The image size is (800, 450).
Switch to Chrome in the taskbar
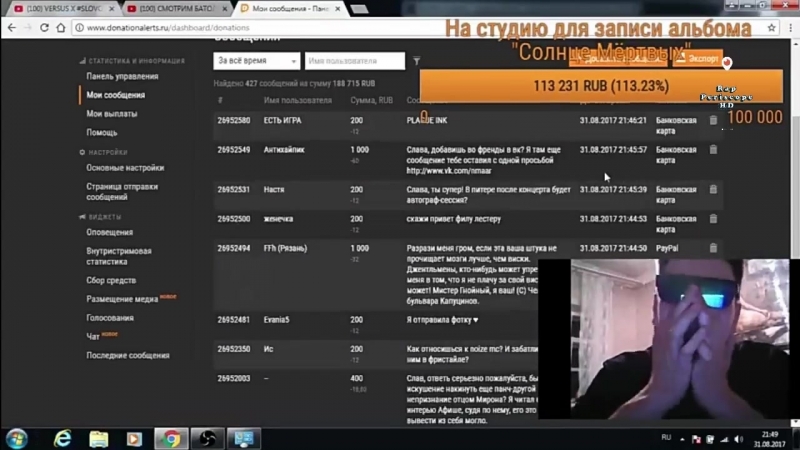pyautogui.click(x=171, y=439)
